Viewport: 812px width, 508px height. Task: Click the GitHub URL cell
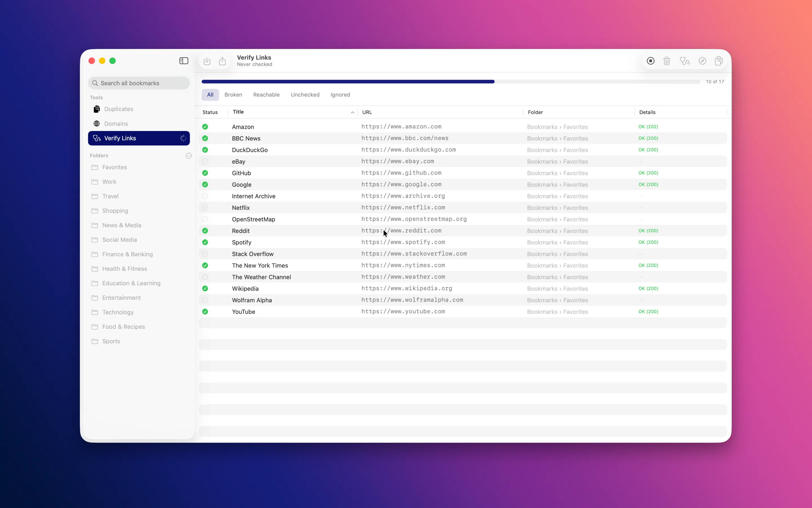tap(401, 173)
